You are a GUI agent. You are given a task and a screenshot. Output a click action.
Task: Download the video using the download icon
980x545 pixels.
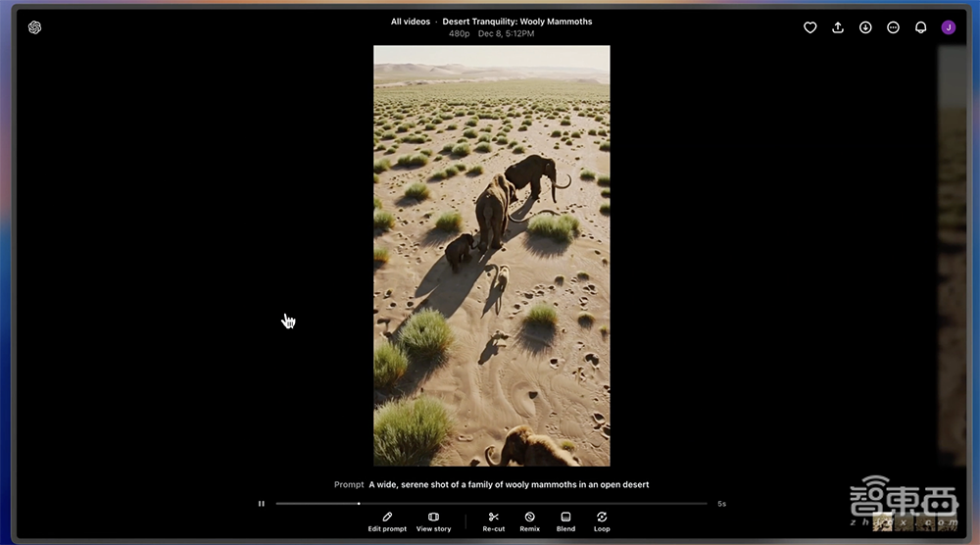(x=865, y=27)
